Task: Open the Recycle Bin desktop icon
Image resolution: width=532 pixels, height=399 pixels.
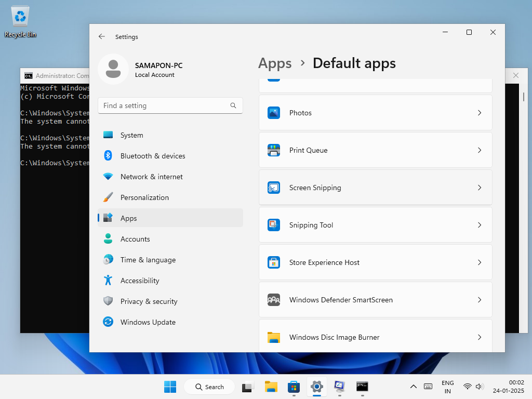Action: coord(20,22)
